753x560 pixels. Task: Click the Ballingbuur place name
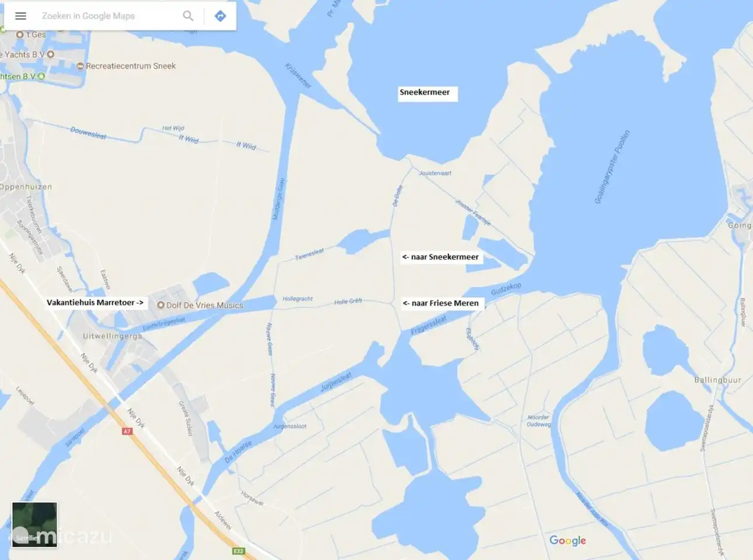click(x=717, y=380)
